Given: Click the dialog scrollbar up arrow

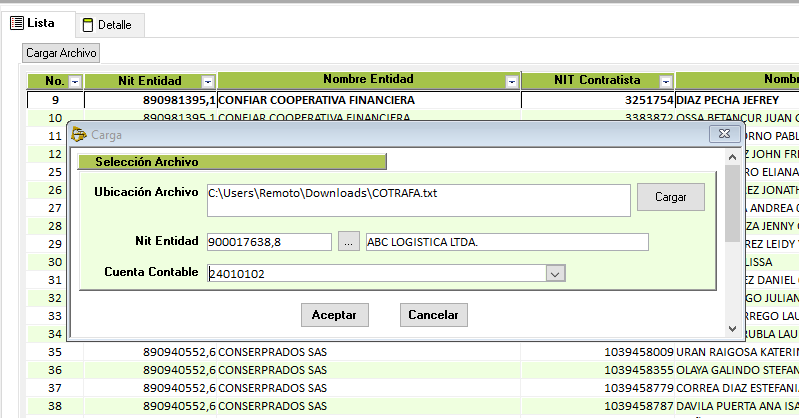Looking at the screenshot, I should click(732, 157).
